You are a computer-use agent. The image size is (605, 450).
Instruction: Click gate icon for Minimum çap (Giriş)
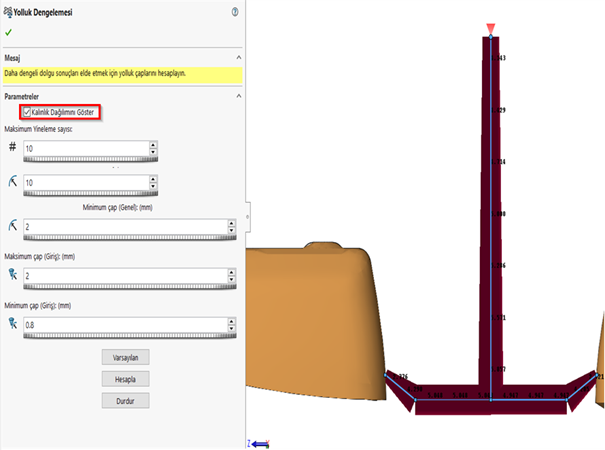click(x=12, y=322)
